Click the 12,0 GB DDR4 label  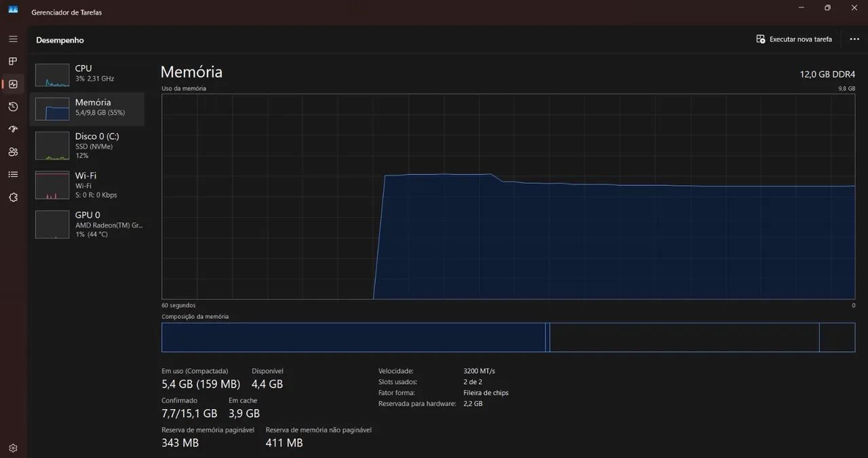827,74
